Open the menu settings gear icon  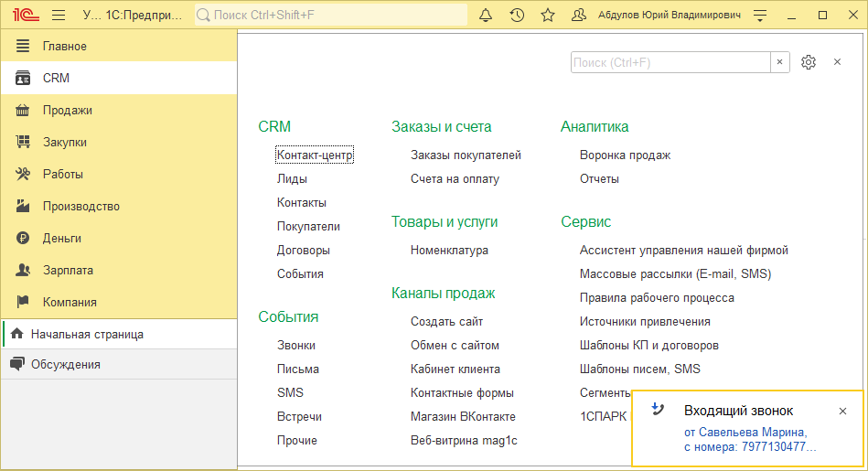click(x=809, y=62)
